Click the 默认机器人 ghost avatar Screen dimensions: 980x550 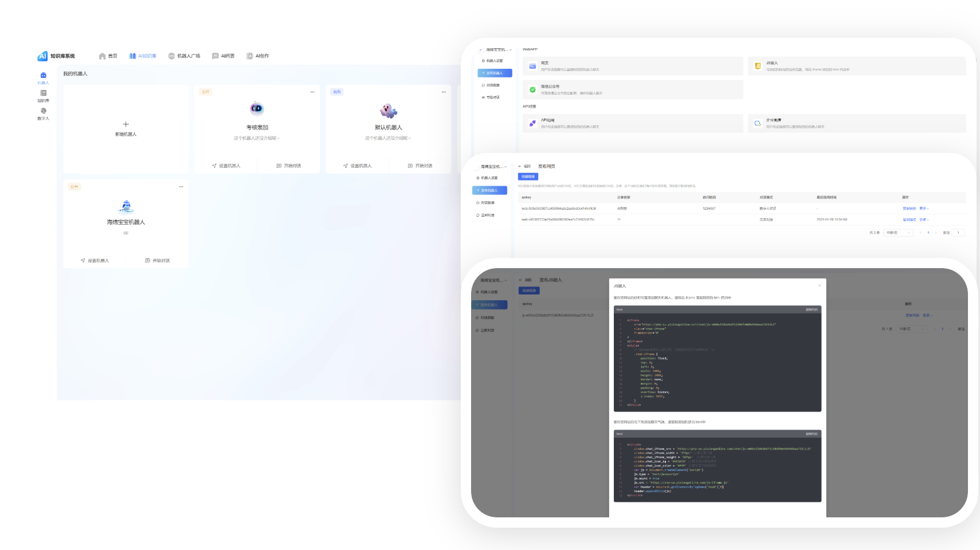click(389, 110)
